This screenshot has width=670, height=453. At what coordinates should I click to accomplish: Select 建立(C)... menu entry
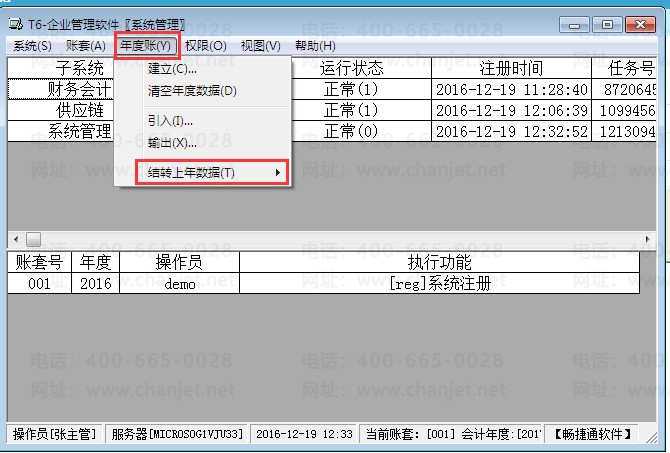(172, 69)
